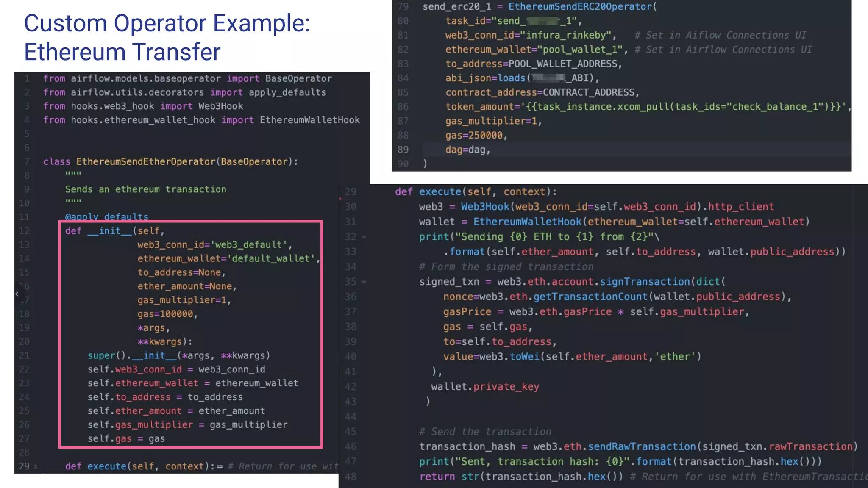Click 'wallet = EthereumWalletHook(' line 31
This screenshot has width=868, height=488.
click(615, 222)
